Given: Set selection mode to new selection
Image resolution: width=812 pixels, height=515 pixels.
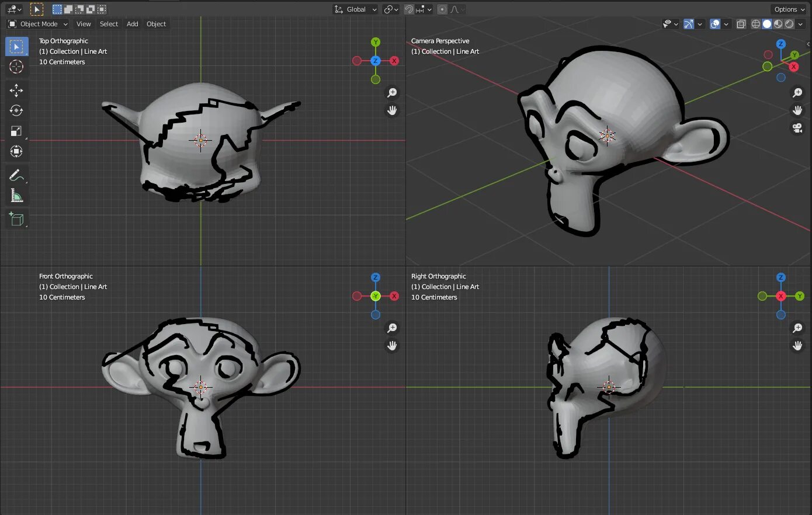Looking at the screenshot, I should click(57, 9).
